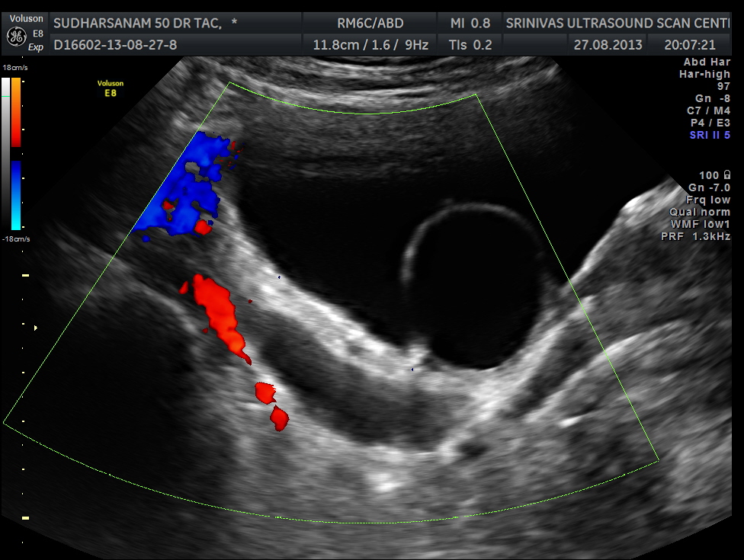The image size is (744, 560).
Task: Click the Har-high harmonic setting
Action: tap(704, 74)
